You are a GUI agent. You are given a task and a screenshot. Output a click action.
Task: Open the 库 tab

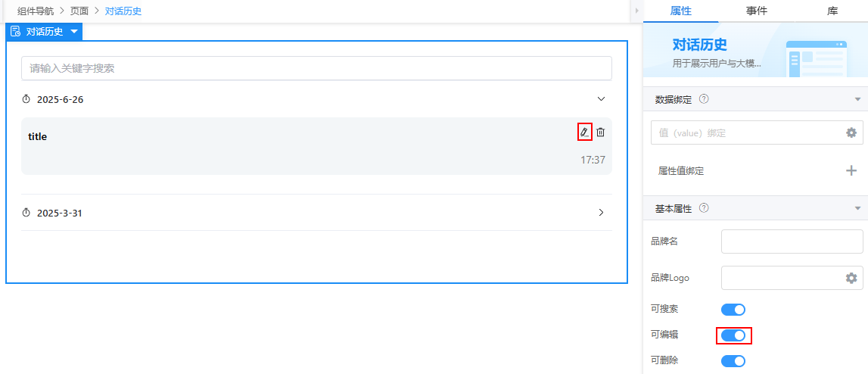832,11
